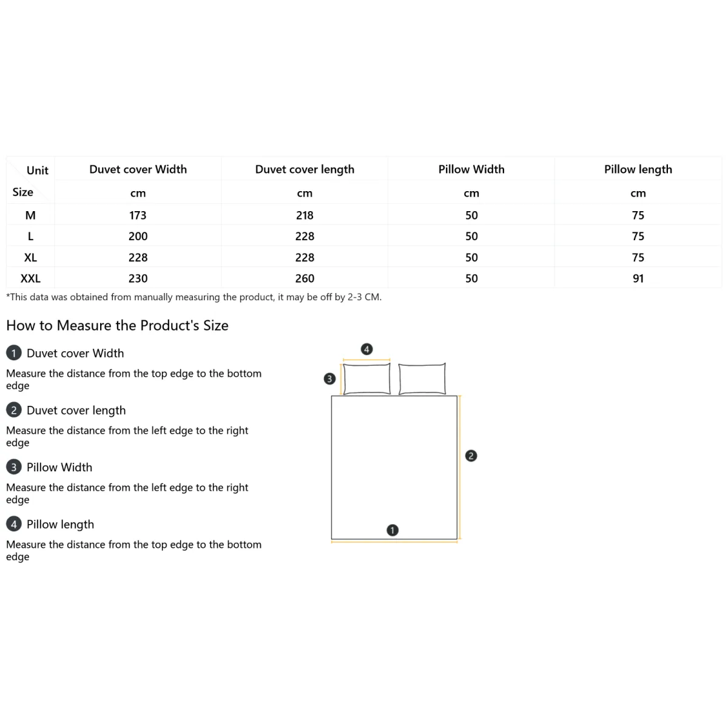Click the Pillow length column header
This screenshot has width=728, height=728.
(638, 169)
